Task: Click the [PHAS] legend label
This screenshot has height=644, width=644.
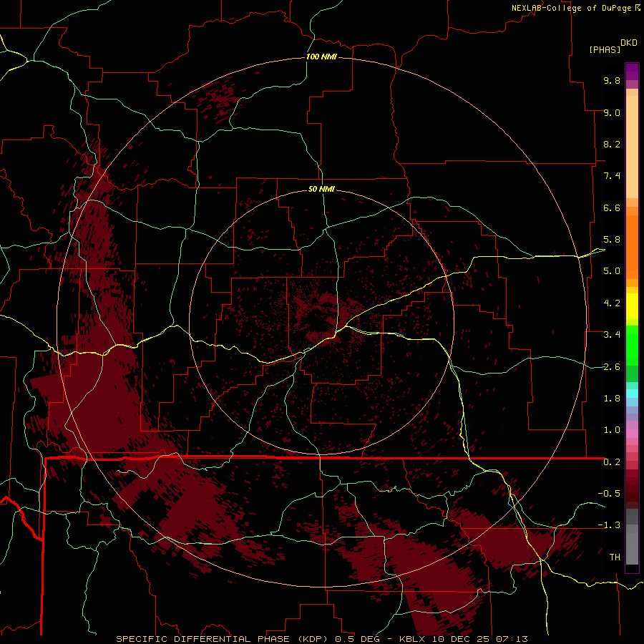Action: click(605, 49)
